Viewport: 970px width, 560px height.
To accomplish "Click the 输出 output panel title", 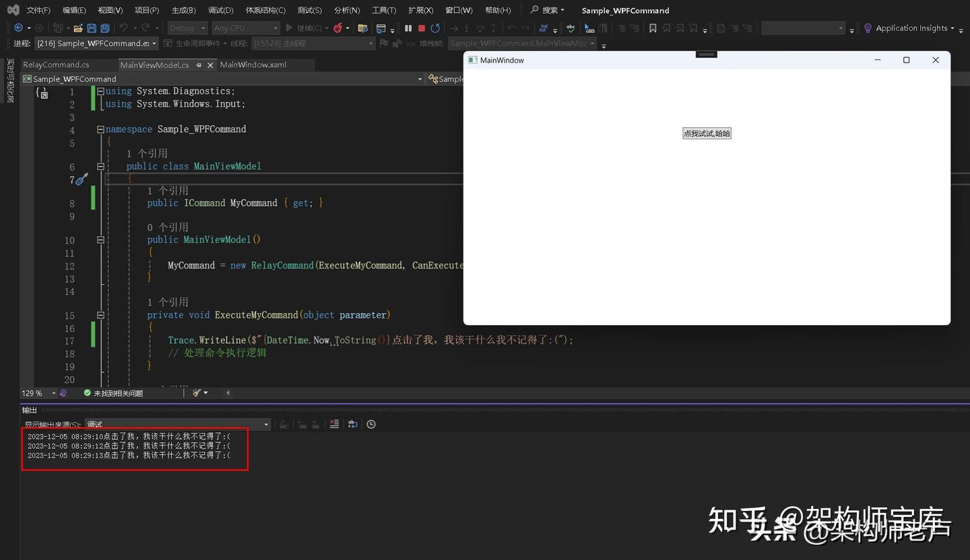I will point(30,410).
